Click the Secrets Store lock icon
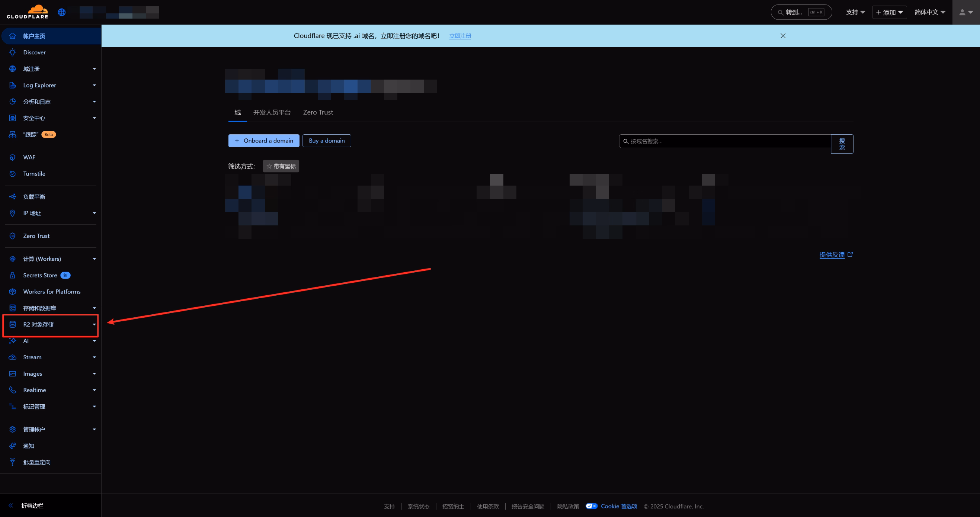Screen dimensions: 980x517 (x=13, y=275)
